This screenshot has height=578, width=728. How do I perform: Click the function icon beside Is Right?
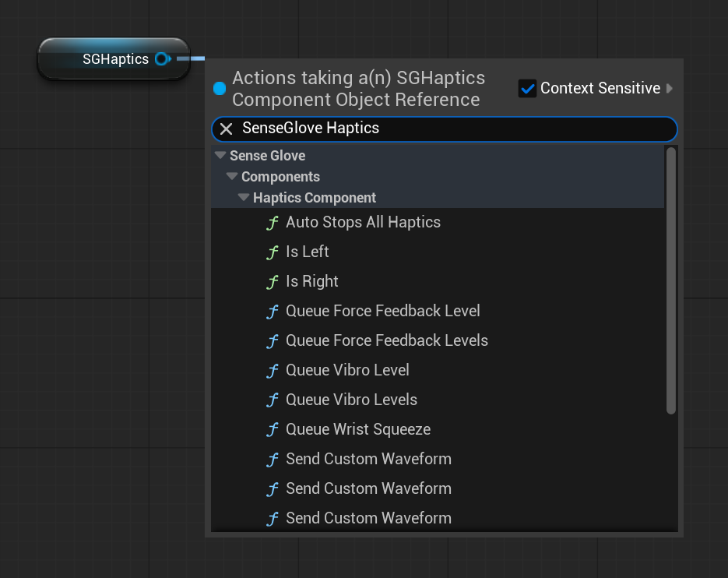point(273,281)
